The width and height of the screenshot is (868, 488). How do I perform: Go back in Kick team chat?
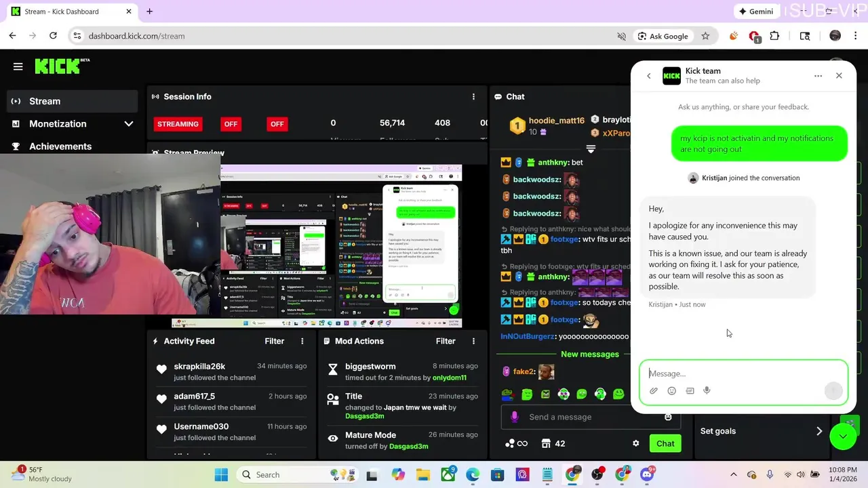(x=648, y=76)
